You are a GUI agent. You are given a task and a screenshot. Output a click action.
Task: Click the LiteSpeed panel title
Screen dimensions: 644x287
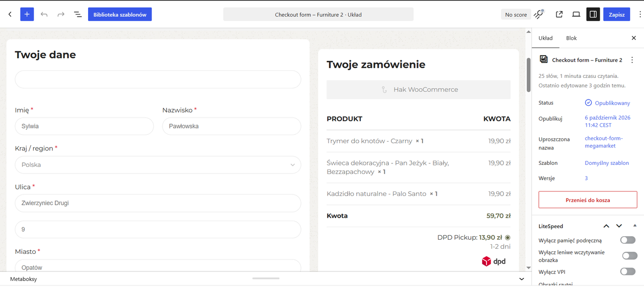point(551,226)
